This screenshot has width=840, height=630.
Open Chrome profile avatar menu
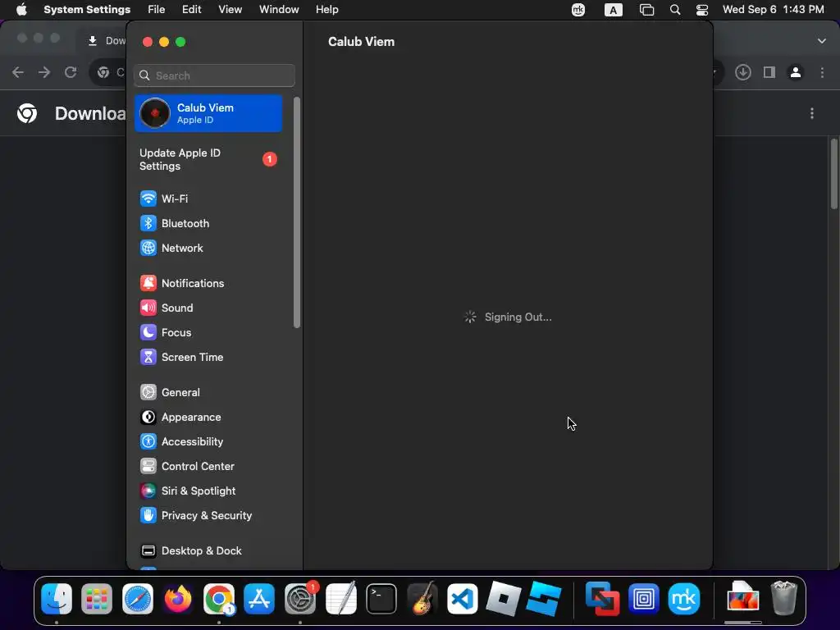(x=796, y=72)
